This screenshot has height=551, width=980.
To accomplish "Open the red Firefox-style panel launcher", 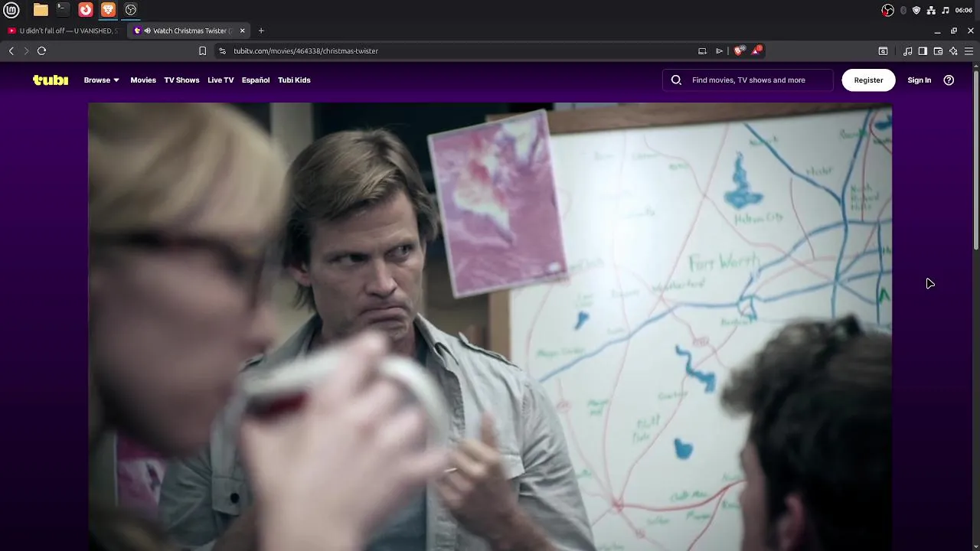I will (x=86, y=10).
